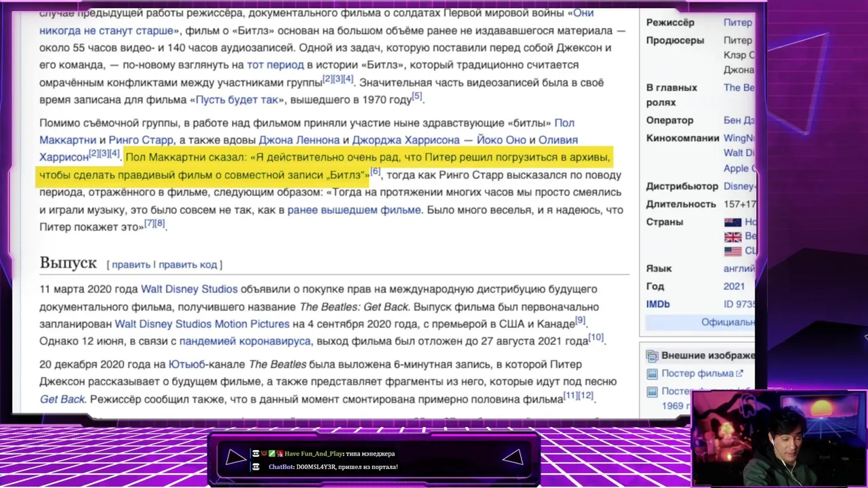
Task: Open the «Walt Di» link under Кинокомпании
Action: point(739,153)
